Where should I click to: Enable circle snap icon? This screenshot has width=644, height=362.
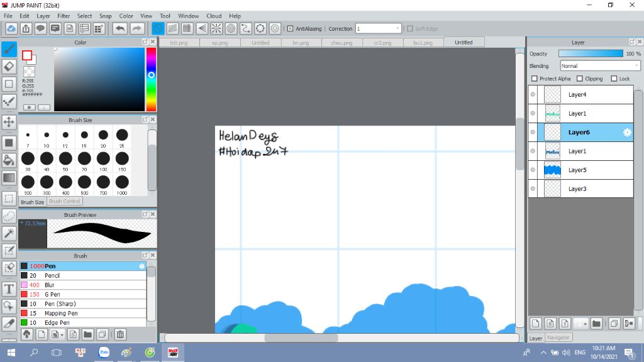231,28
